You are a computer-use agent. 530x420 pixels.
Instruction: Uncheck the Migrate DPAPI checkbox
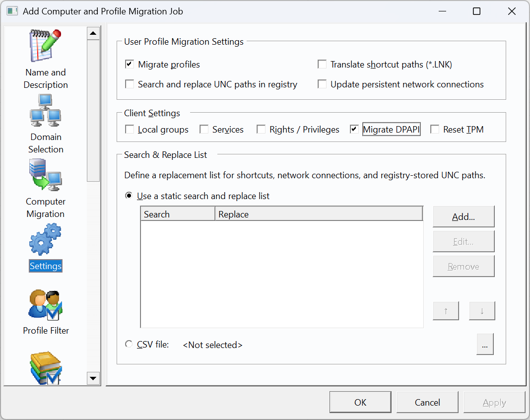point(354,129)
